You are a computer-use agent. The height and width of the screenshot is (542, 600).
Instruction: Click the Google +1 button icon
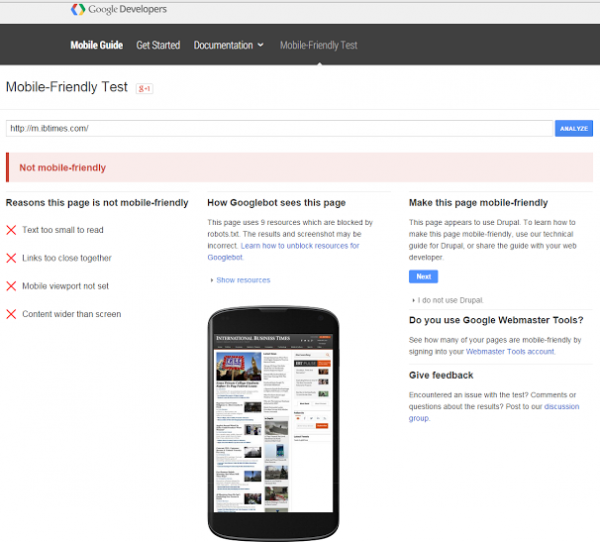(x=145, y=88)
